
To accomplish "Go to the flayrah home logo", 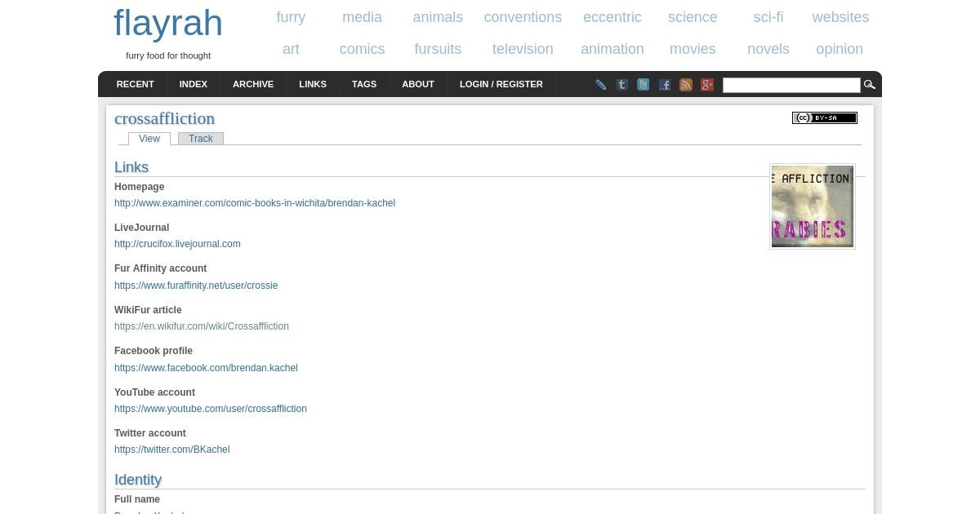I will 168,23.
